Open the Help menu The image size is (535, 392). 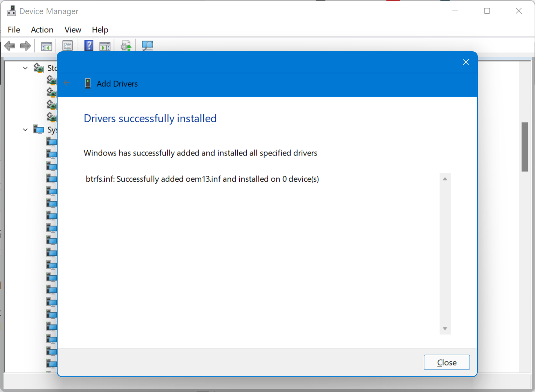click(100, 30)
